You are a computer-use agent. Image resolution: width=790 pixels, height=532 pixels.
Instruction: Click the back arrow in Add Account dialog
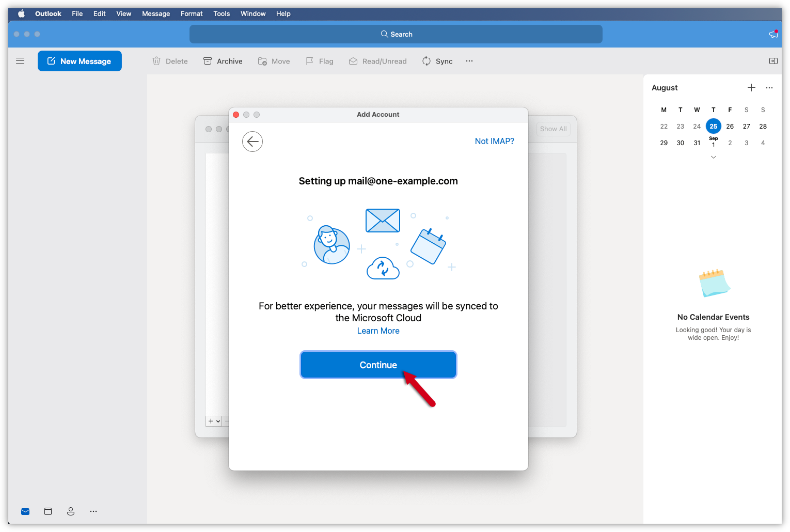tap(252, 142)
